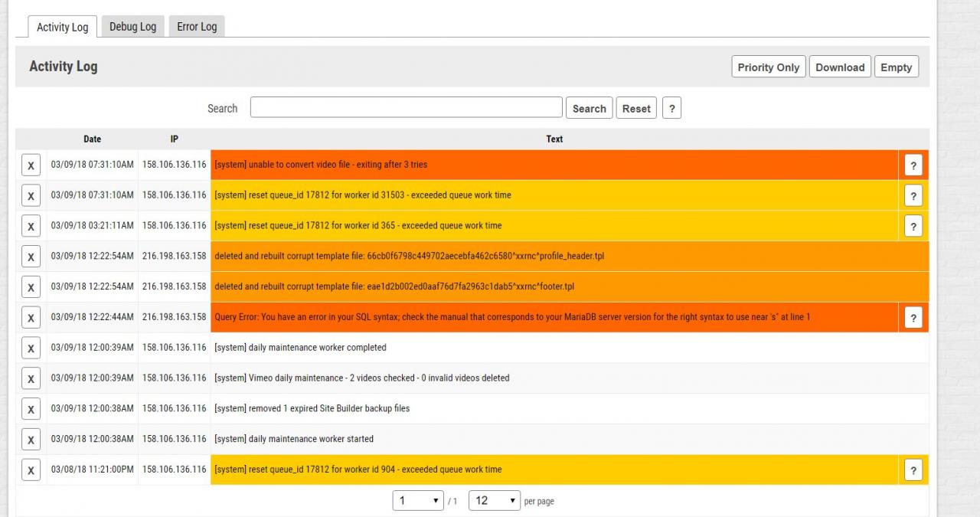Remove the 'daily maintenance worker completed' entry
This screenshot has width=980, height=517.
[31, 348]
